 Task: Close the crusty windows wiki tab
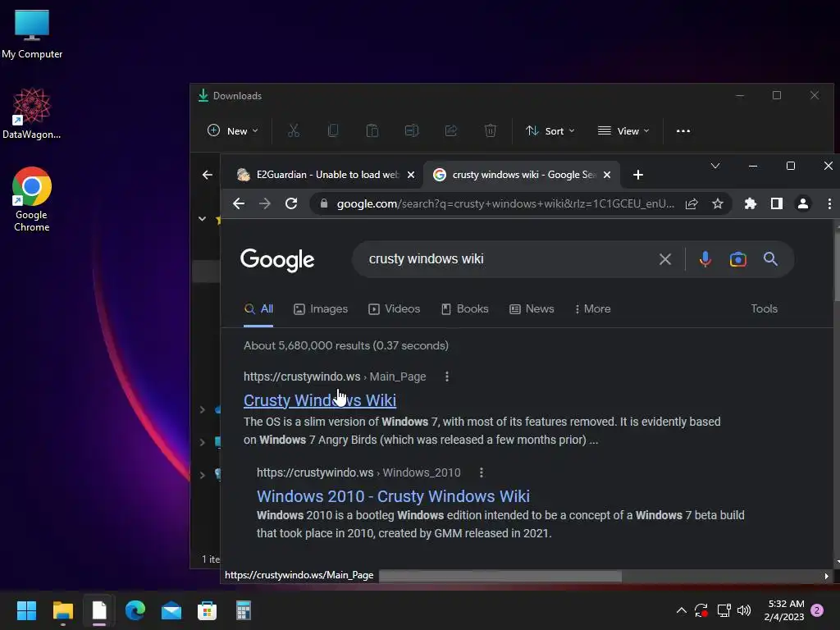pyautogui.click(x=607, y=175)
